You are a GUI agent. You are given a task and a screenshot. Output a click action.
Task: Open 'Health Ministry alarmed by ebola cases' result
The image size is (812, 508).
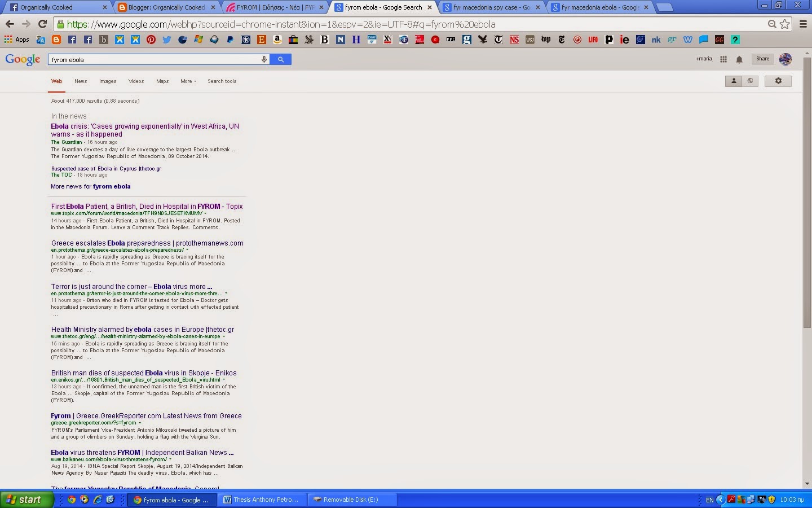143,330
